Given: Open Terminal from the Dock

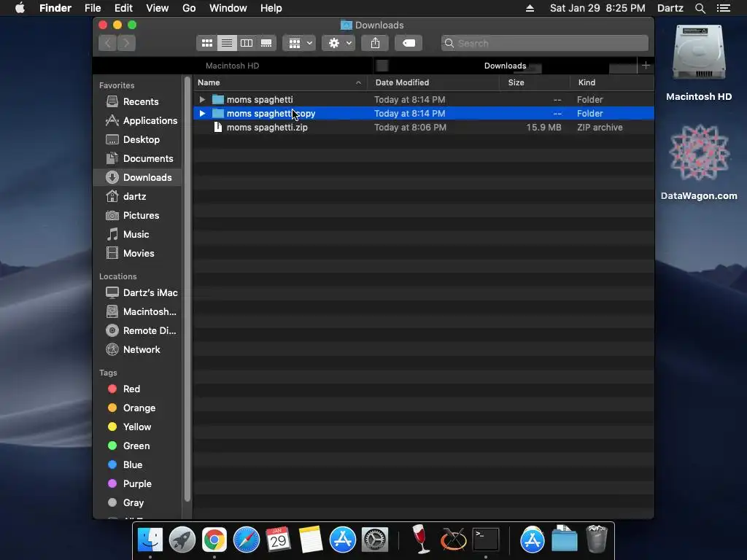Looking at the screenshot, I should pos(485,540).
